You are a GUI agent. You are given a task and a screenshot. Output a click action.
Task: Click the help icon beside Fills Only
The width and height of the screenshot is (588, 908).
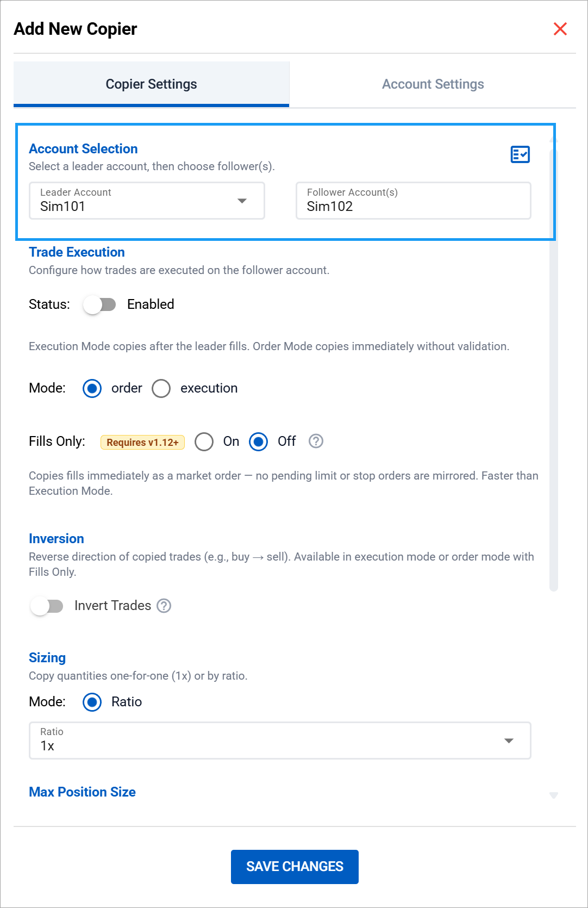point(316,441)
